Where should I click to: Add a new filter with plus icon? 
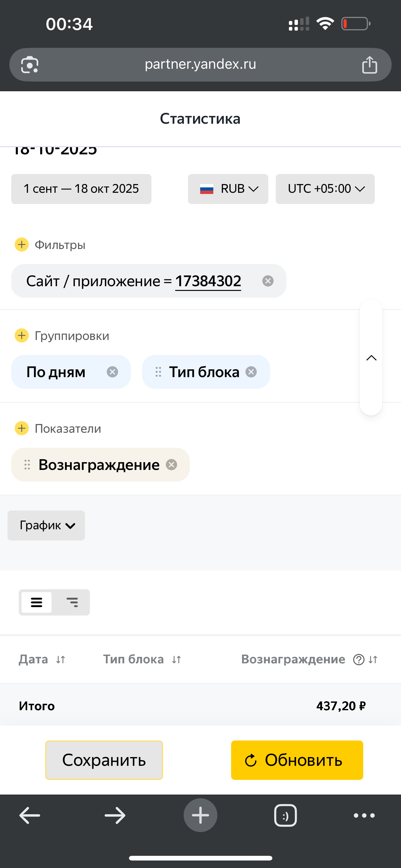pyautogui.click(x=22, y=245)
